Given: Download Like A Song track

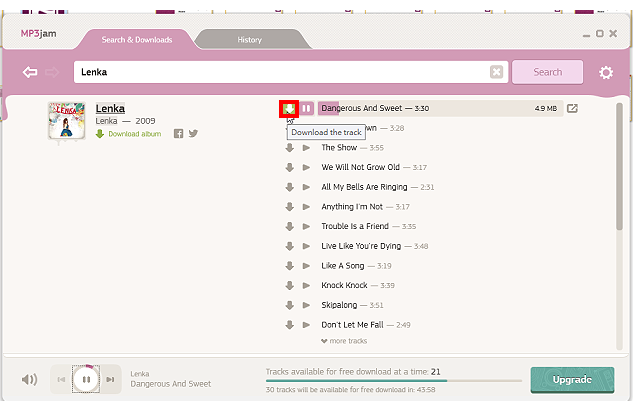Looking at the screenshot, I should click(x=290, y=266).
